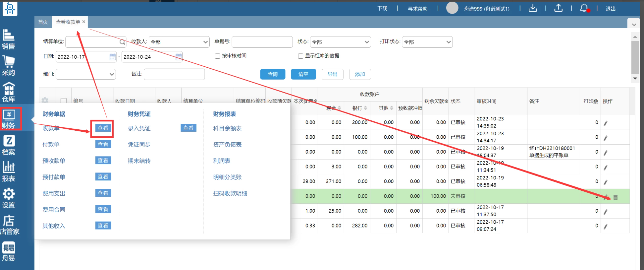644x270 pixels.
Task: Expand the 收款人 dropdown
Action: coord(179,42)
